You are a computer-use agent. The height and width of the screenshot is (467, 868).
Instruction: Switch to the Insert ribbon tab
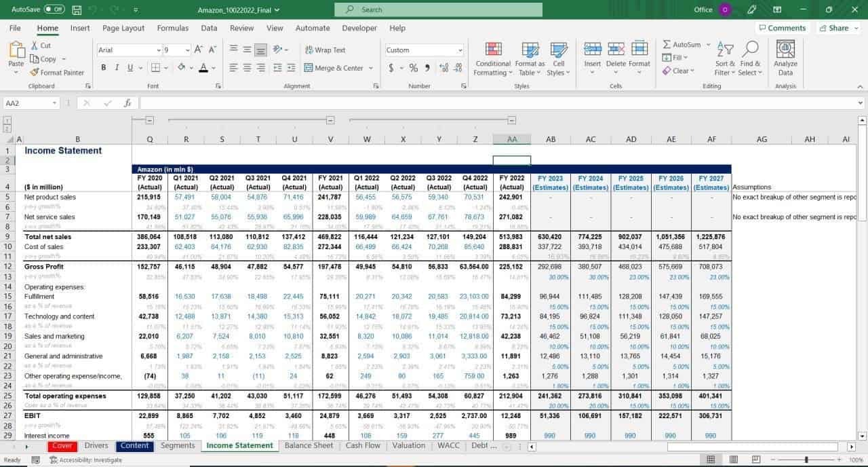pos(80,28)
